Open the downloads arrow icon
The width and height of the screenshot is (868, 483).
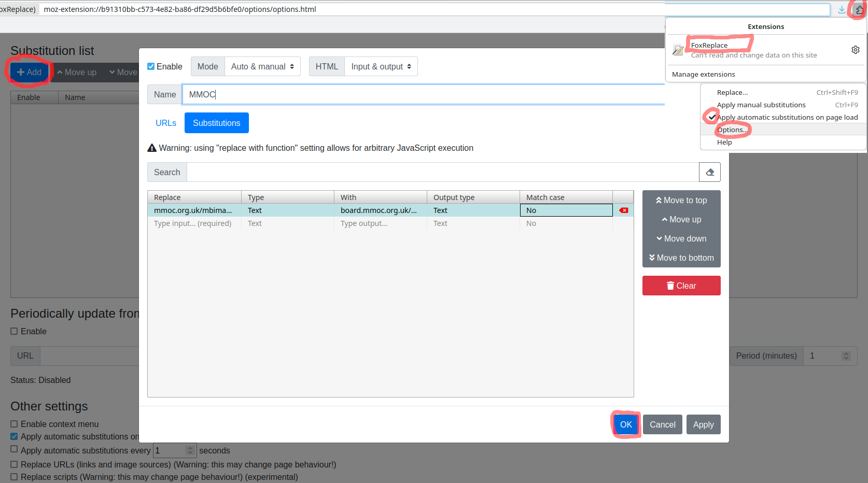(x=842, y=10)
